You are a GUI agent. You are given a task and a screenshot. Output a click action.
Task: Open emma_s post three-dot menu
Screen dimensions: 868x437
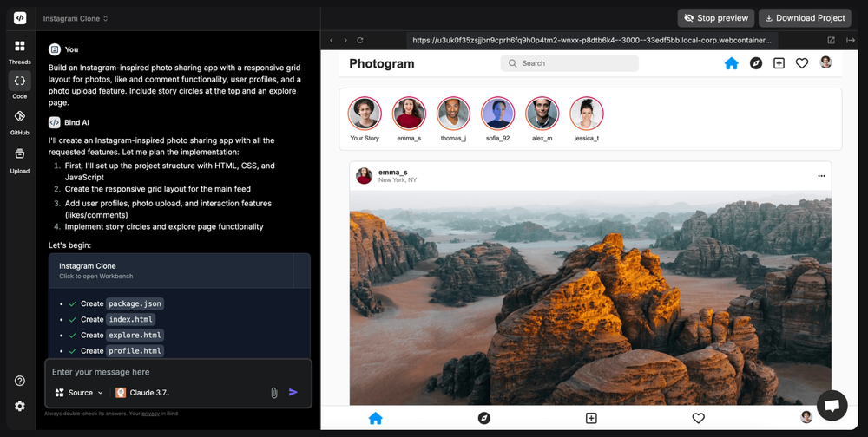(x=821, y=176)
